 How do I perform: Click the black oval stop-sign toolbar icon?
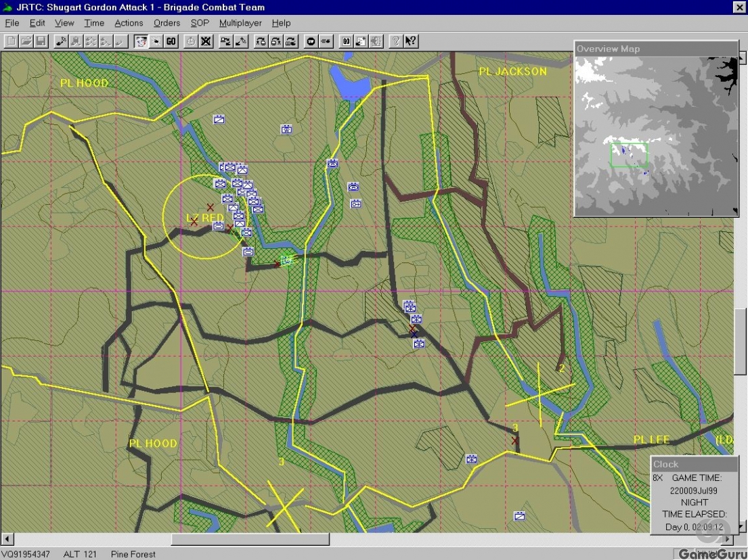click(x=311, y=41)
